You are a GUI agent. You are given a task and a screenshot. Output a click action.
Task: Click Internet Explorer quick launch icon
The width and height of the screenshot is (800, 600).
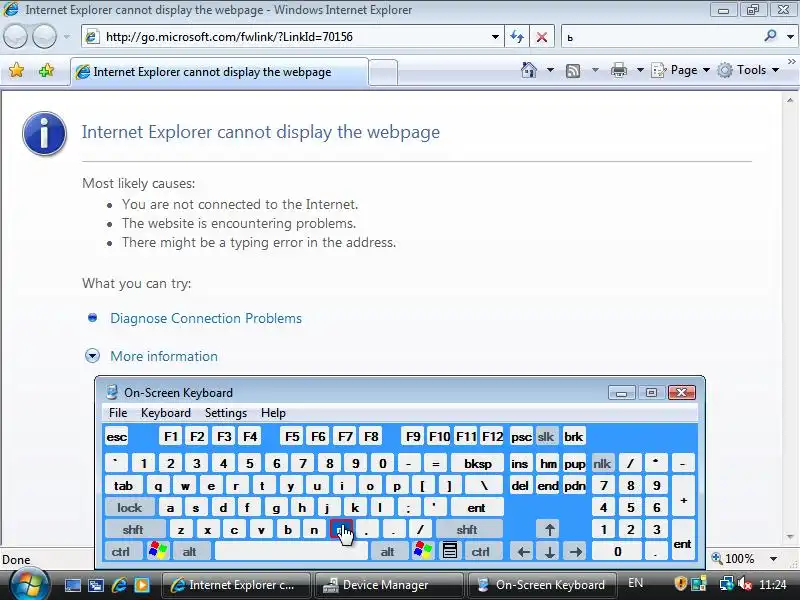[x=119, y=585]
